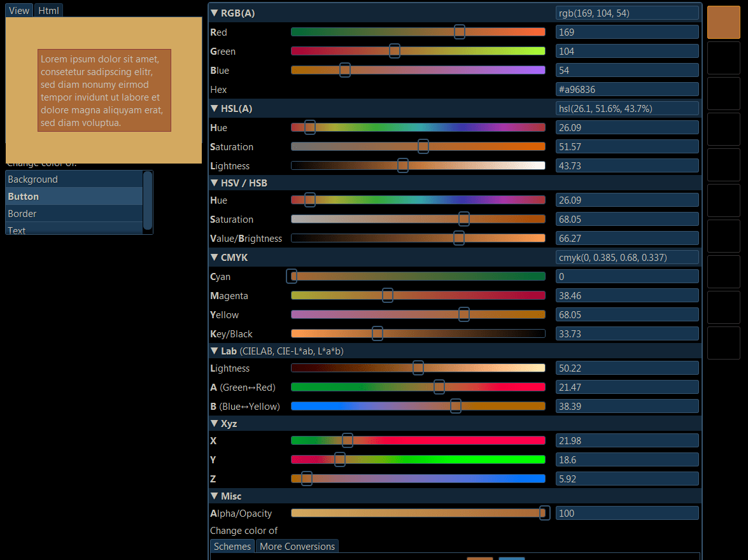Click the HSL Lightness field 43.73
Screen dimensions: 748x560
coord(627,166)
